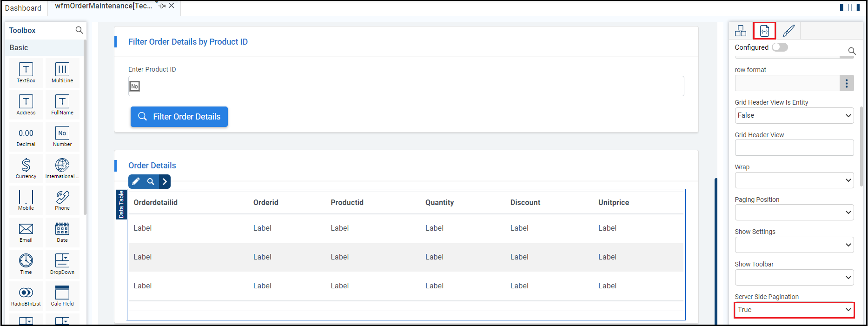This screenshot has width=868, height=326.
Task: Expand Grid Header View Is Entity dropdown
Action: click(x=794, y=115)
